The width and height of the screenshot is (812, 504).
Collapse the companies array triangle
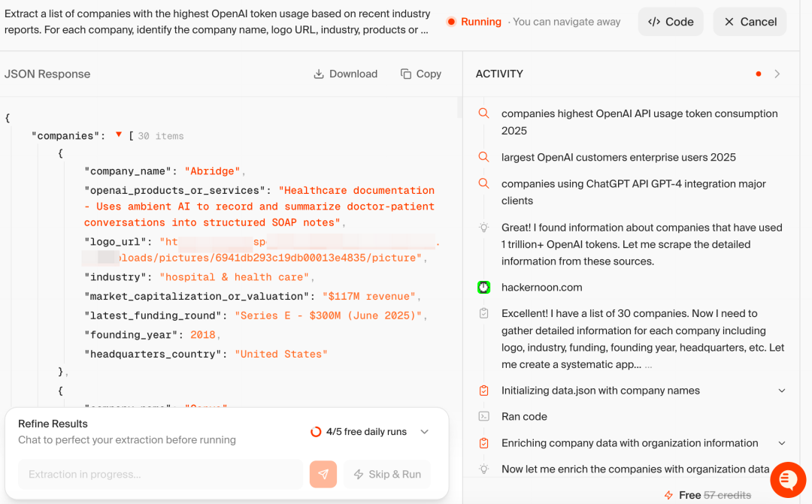coord(119,135)
